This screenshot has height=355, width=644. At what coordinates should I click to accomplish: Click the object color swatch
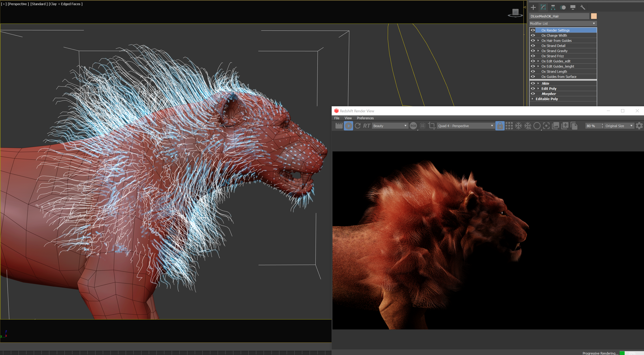(x=593, y=16)
